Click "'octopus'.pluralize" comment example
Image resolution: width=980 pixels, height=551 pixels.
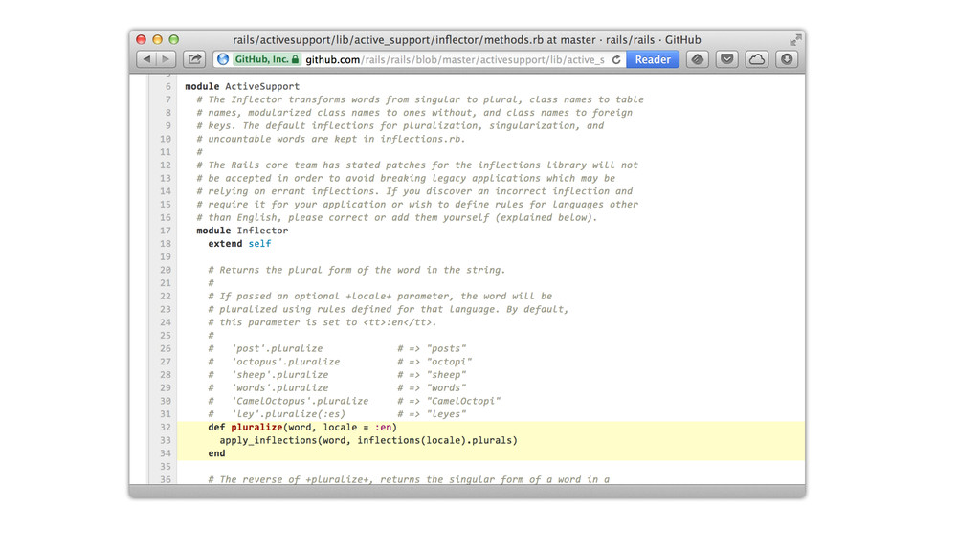coord(285,362)
